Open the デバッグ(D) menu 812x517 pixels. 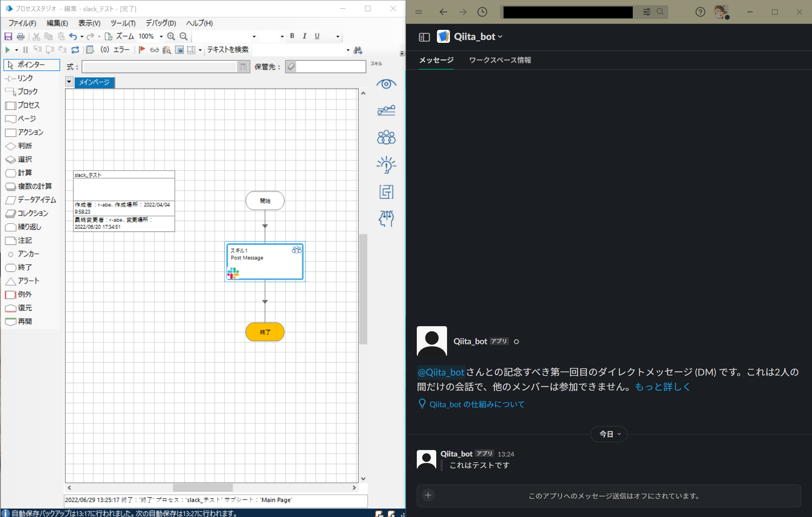[160, 23]
